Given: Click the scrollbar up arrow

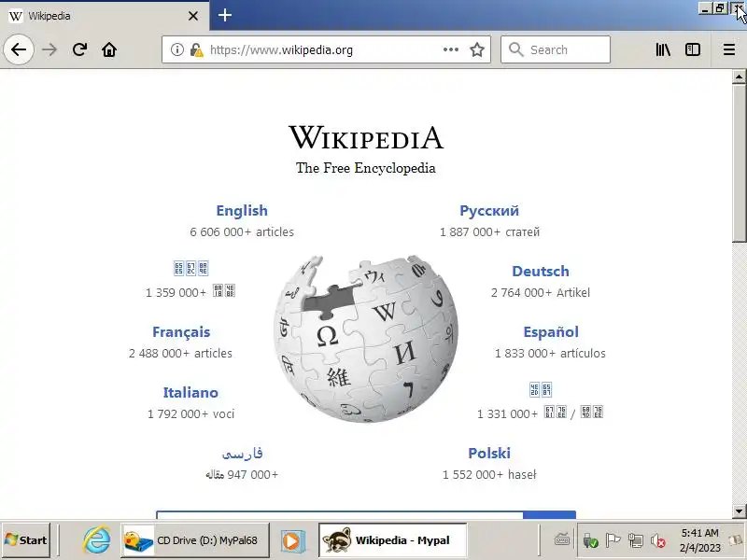Looking at the screenshot, I should click(x=739, y=77).
